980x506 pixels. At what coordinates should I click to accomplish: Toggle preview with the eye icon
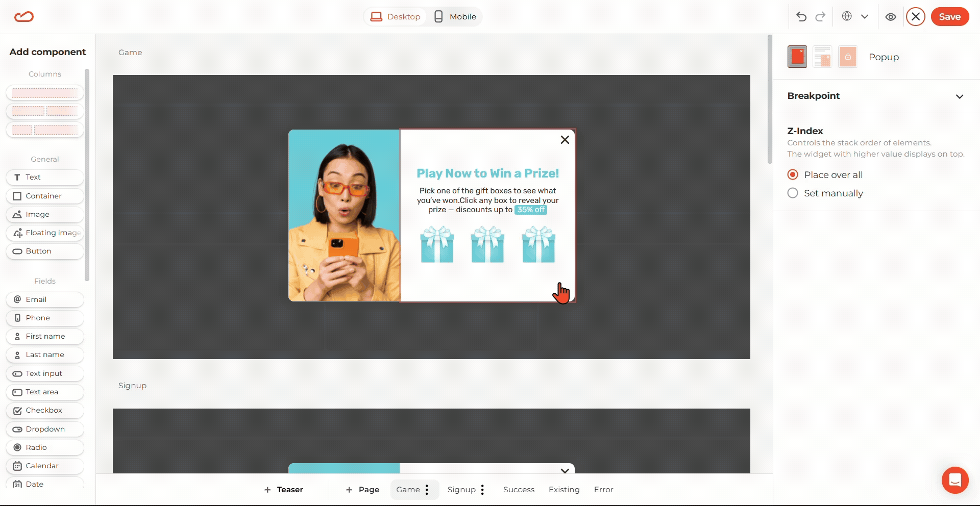pos(891,17)
